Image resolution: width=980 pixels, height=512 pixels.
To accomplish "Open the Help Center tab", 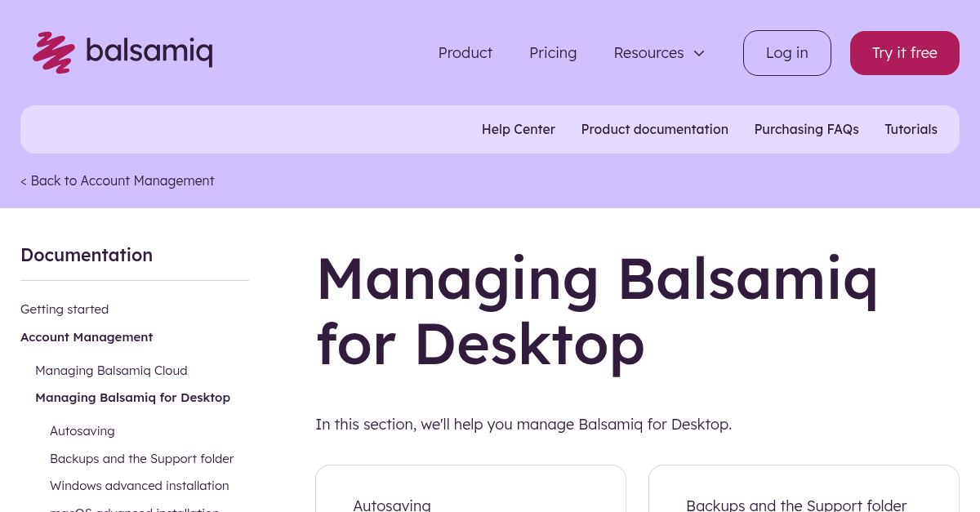I will pyautogui.click(x=518, y=129).
